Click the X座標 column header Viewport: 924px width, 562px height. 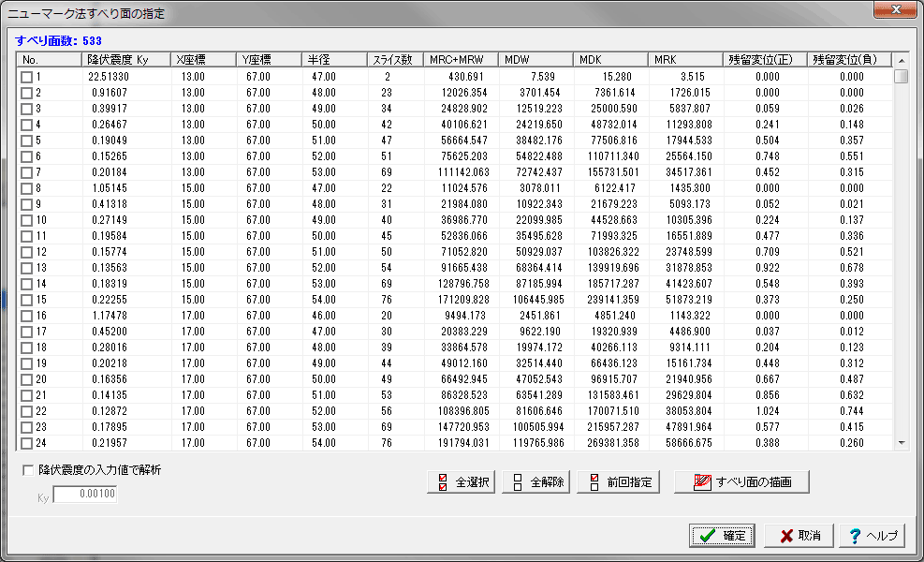point(204,60)
